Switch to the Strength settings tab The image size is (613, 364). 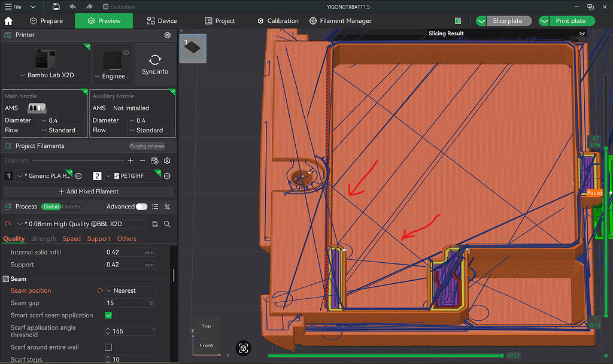point(43,238)
